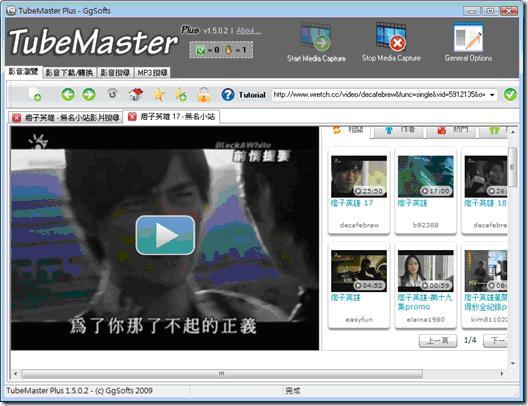The width and height of the screenshot is (528, 406).
Task: Click the horizontal scrollbar left arrow
Action: (15, 373)
